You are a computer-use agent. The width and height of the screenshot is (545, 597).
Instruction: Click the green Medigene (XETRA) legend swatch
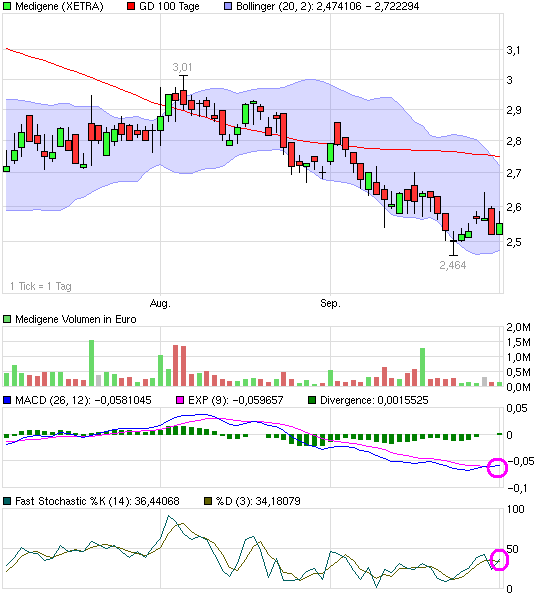point(7,6)
